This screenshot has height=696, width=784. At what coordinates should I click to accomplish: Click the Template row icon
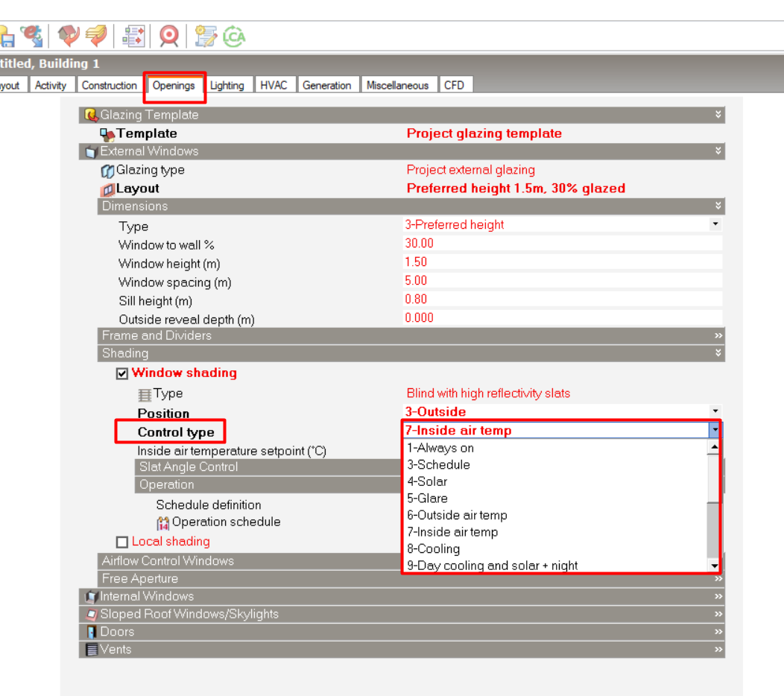click(107, 134)
